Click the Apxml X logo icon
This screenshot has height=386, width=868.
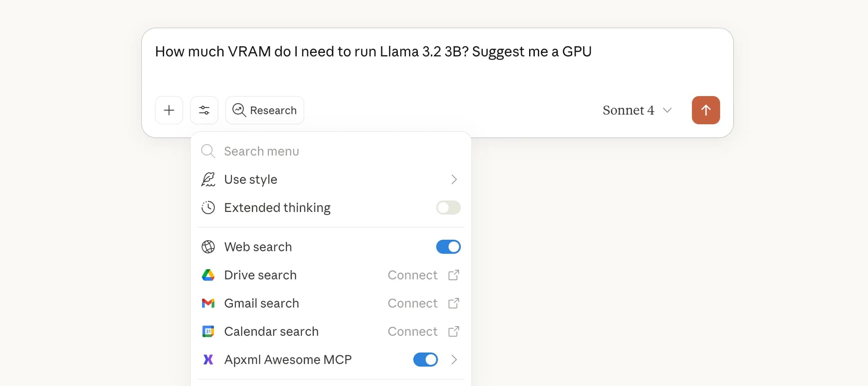(208, 360)
